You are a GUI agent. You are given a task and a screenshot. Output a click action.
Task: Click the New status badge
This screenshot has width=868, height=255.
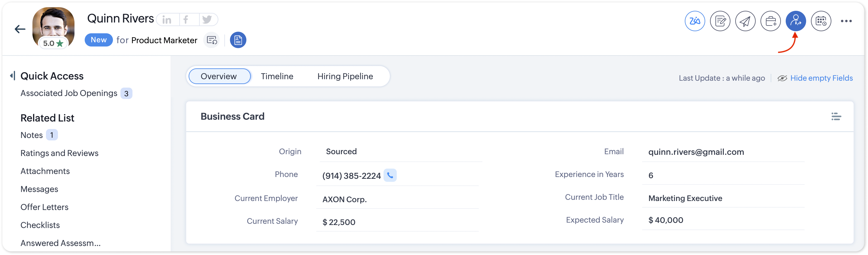[99, 40]
